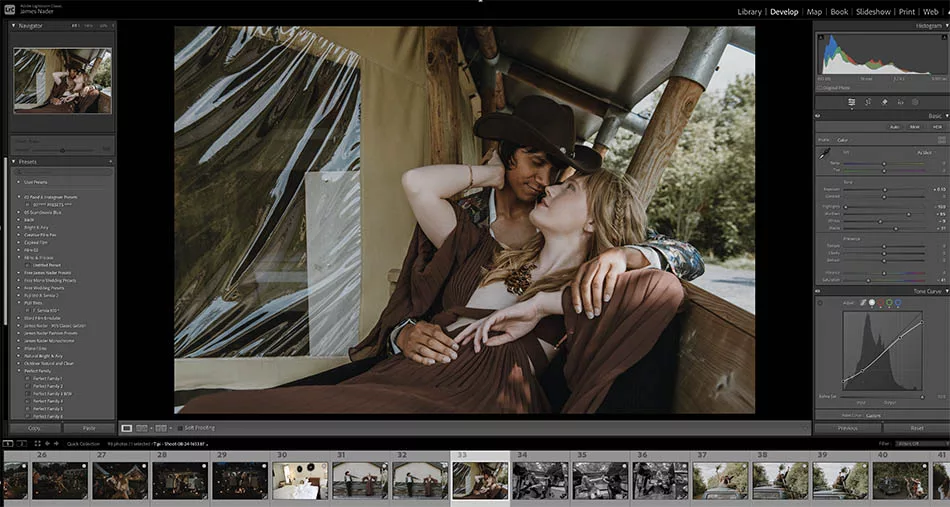Viewport: 950px width, 507px height.
Task: Switch to the Slideshow module
Action: pyautogui.click(x=873, y=12)
